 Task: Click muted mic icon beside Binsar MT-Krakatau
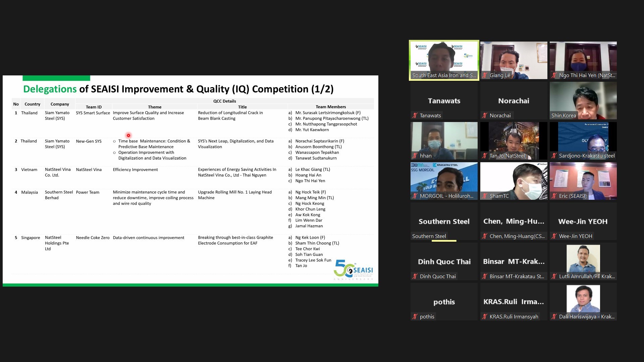coord(485,277)
